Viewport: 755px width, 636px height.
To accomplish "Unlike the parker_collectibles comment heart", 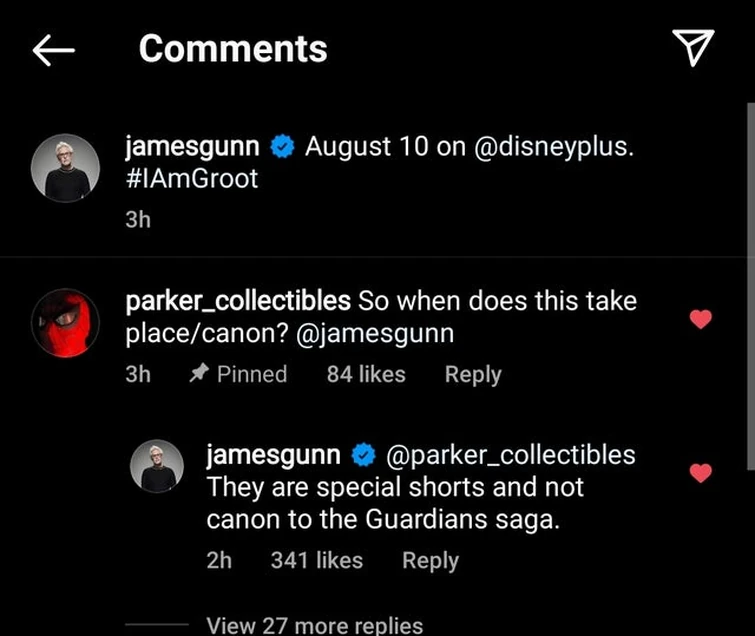I will pyautogui.click(x=701, y=320).
